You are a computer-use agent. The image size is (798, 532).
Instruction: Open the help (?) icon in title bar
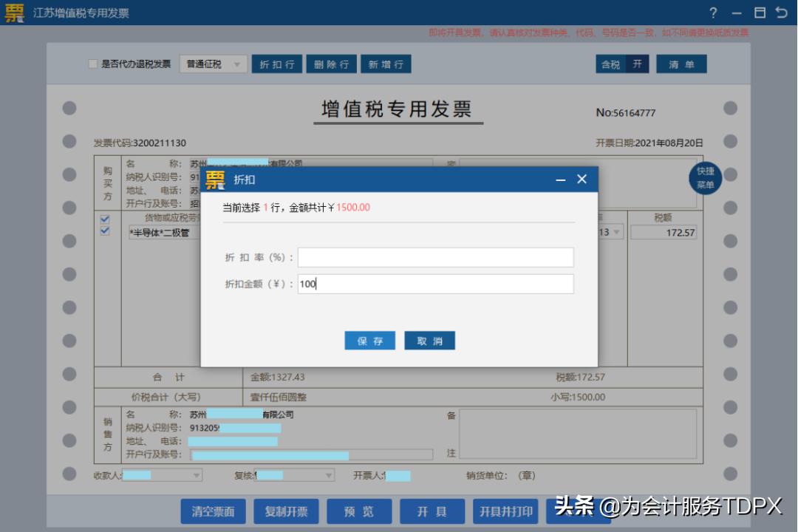[x=712, y=11]
